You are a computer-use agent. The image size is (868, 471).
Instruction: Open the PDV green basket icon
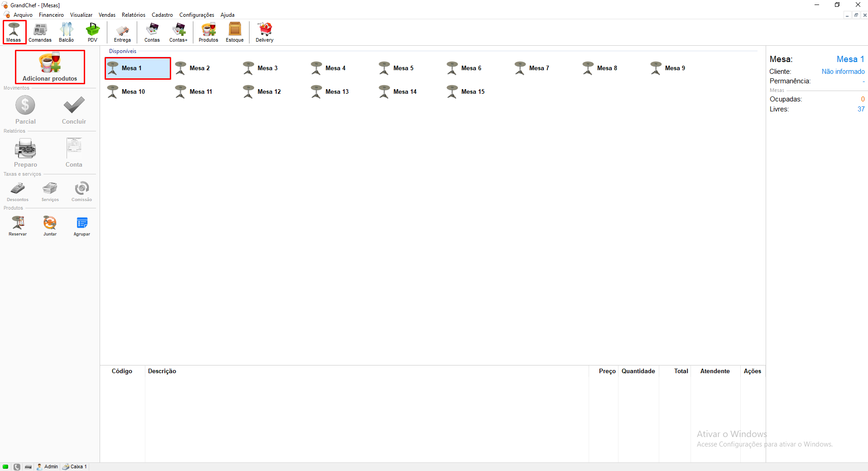tap(92, 32)
